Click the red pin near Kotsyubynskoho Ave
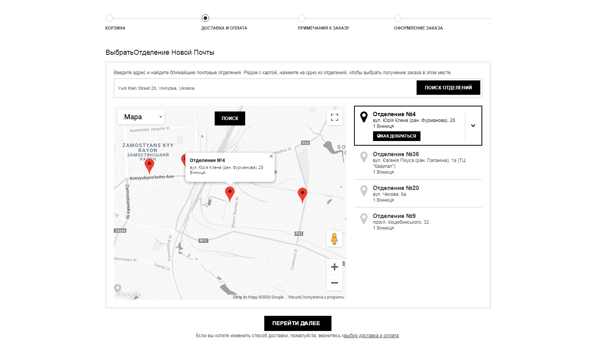 pos(149,165)
